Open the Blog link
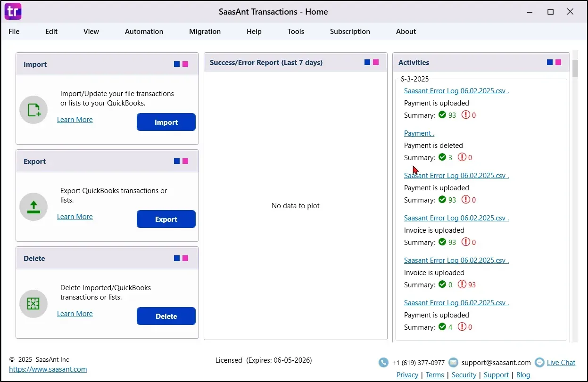 (x=523, y=375)
